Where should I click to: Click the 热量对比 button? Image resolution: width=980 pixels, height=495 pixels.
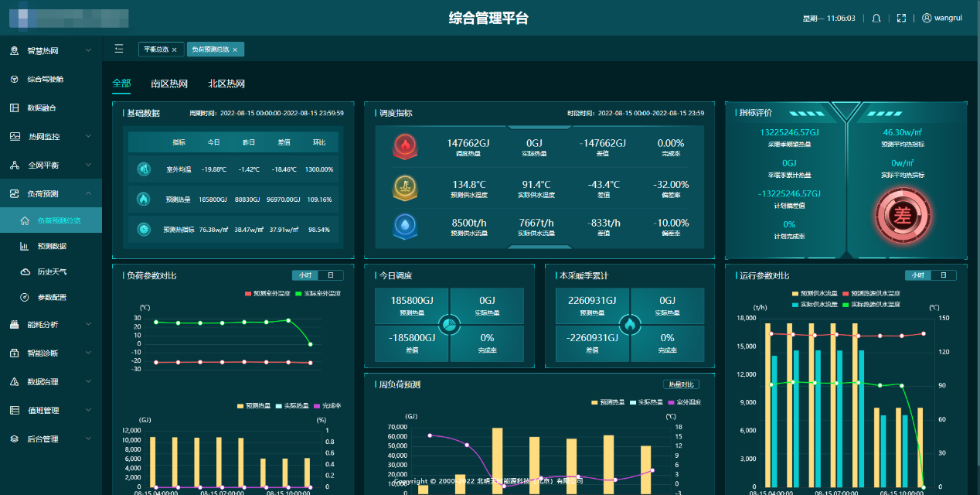681,384
